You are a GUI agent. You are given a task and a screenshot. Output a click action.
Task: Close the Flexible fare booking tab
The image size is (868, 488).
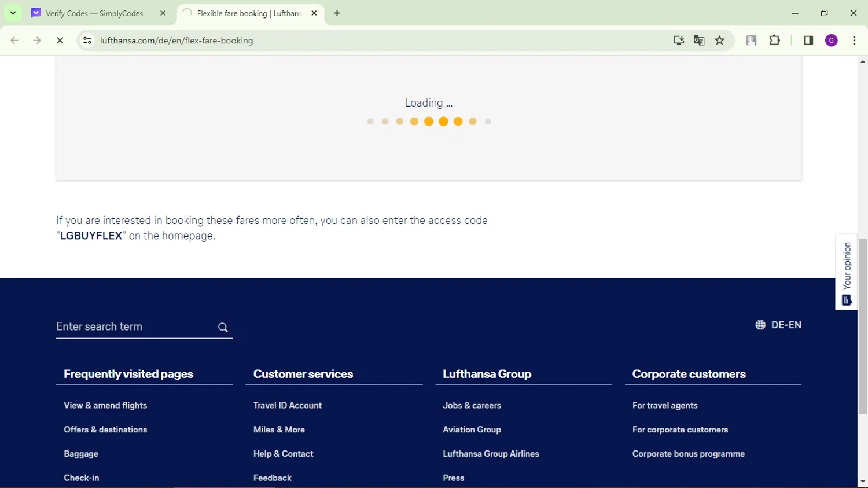tap(314, 13)
